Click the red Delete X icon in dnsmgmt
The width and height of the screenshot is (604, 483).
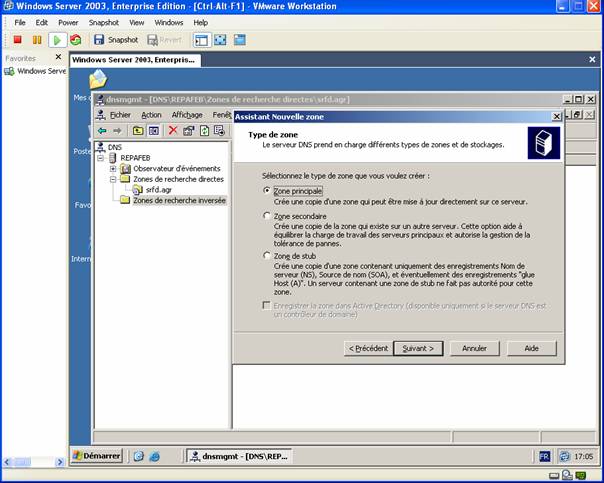point(173,131)
